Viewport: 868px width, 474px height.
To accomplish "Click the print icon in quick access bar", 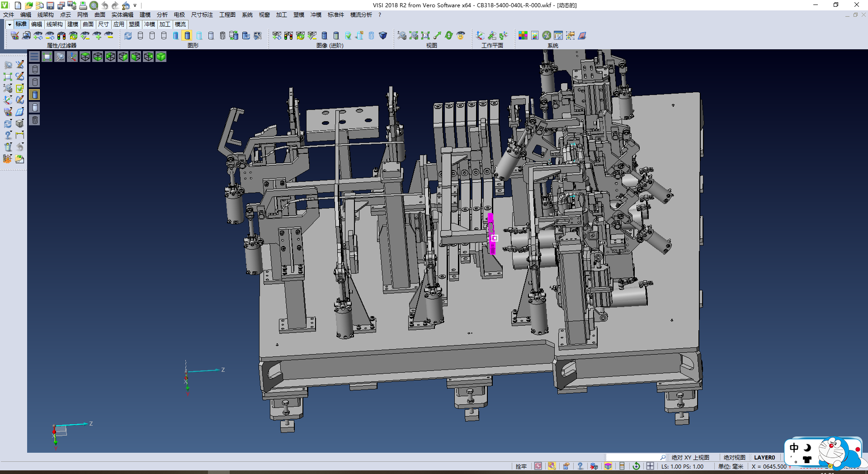I will tap(83, 5).
